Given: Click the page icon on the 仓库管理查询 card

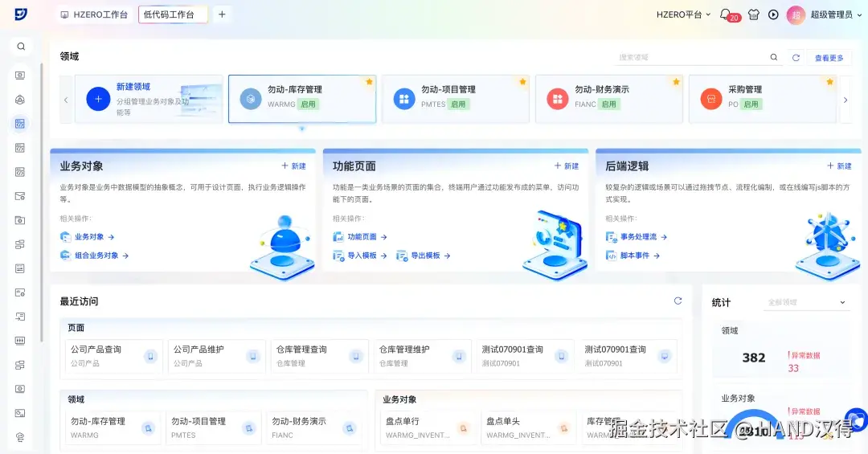Looking at the screenshot, I should point(356,357).
